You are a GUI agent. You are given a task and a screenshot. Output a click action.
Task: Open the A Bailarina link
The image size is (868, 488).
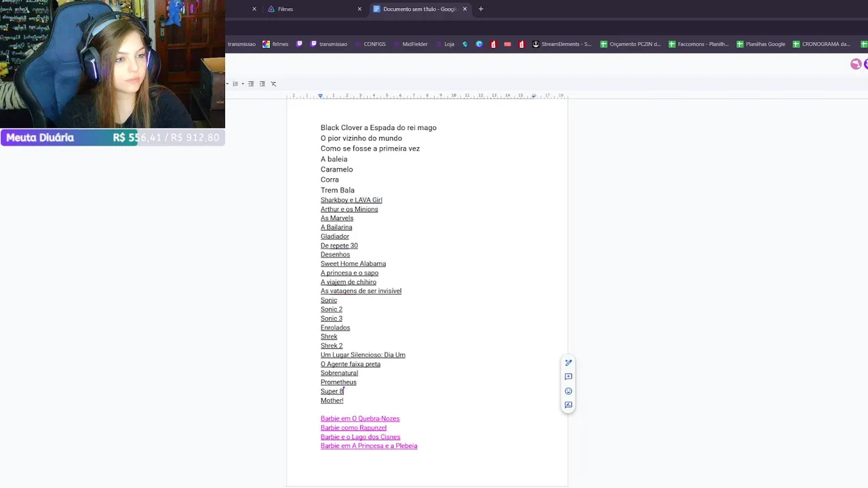[x=336, y=228]
